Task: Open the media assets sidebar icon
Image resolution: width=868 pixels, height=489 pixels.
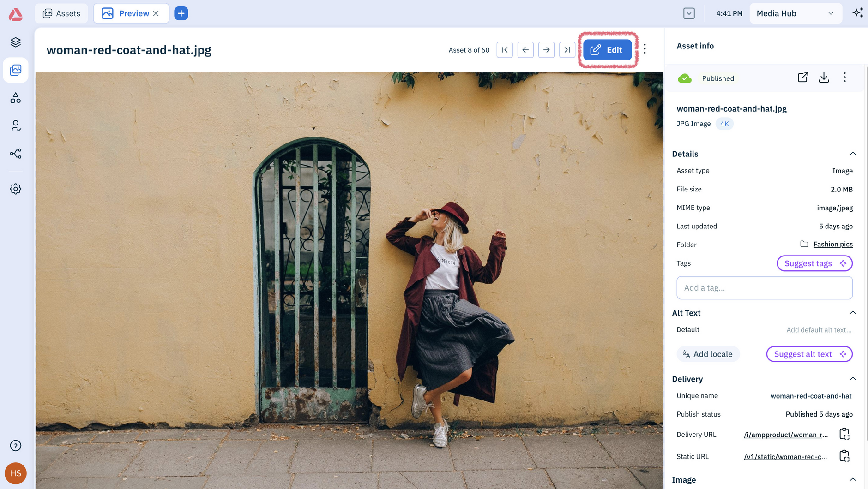Action: click(16, 70)
